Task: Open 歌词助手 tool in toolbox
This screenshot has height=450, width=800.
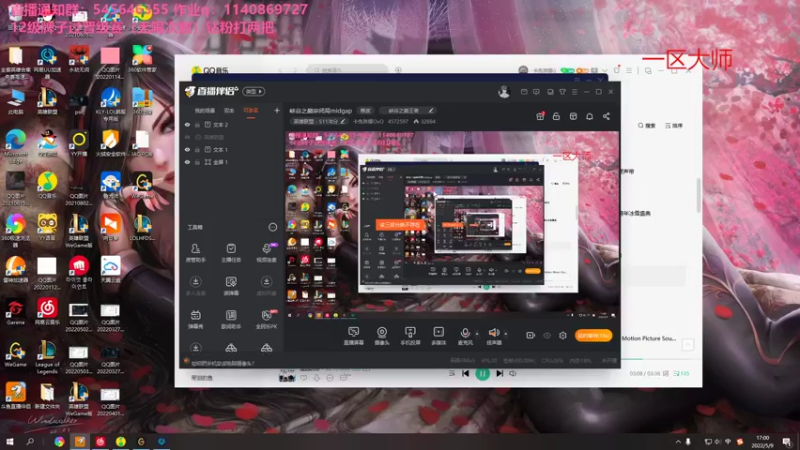Action: [x=231, y=319]
